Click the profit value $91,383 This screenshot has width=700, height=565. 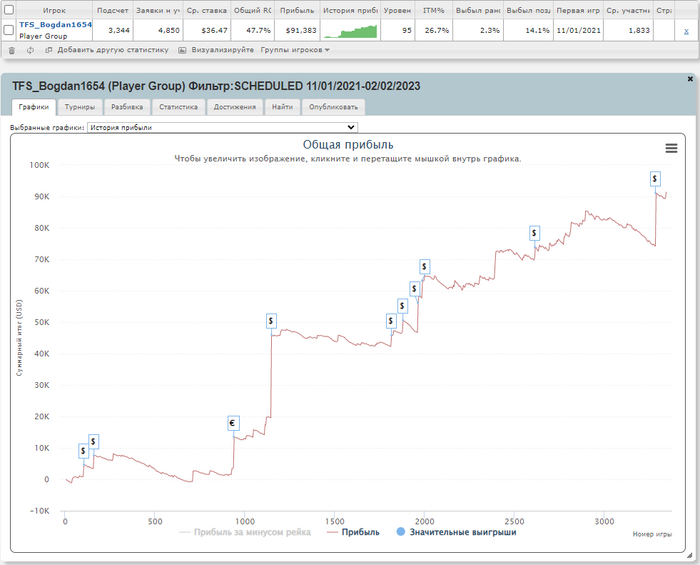[301, 30]
